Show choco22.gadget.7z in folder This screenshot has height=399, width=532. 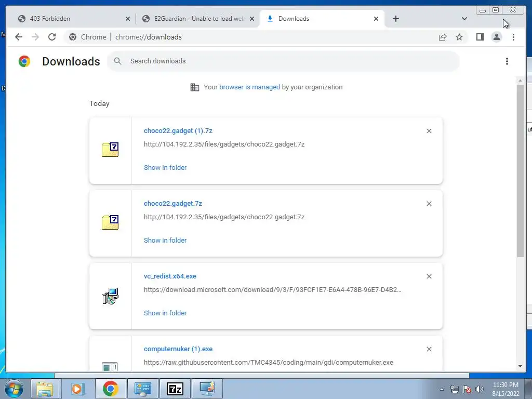pos(165,240)
